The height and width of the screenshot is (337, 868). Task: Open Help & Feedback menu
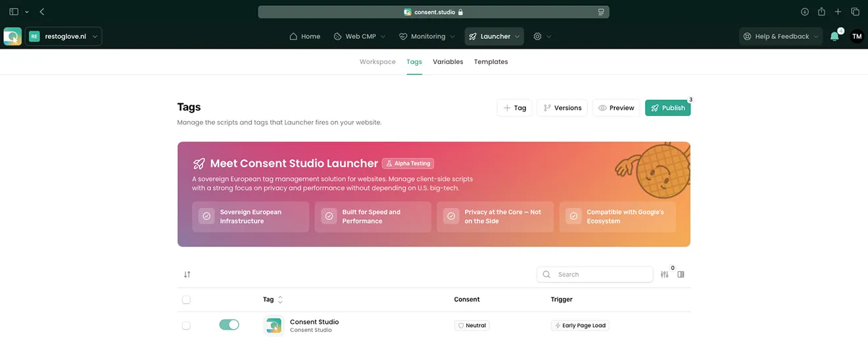tap(781, 36)
